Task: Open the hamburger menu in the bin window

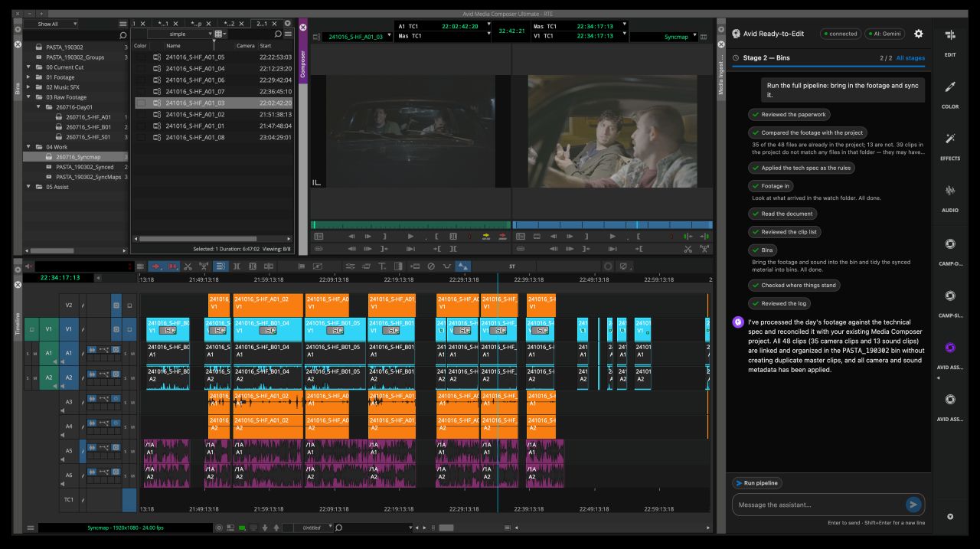Action: (x=288, y=34)
